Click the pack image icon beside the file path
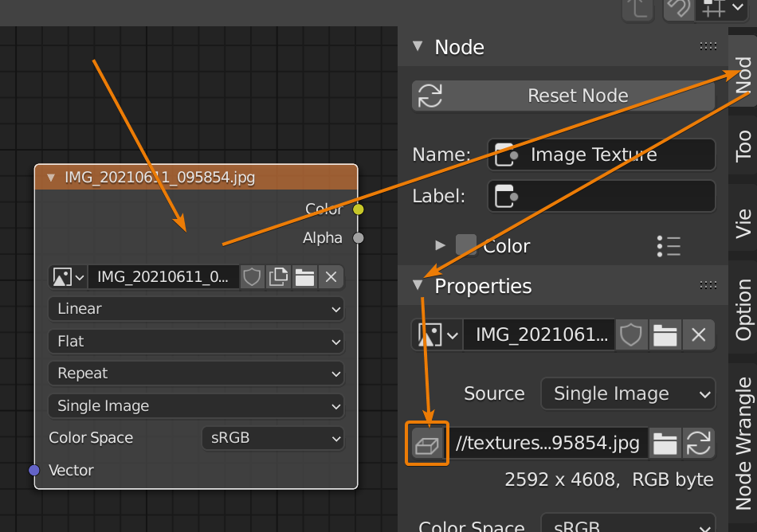Screen dimensions: 757x532 point(429,444)
